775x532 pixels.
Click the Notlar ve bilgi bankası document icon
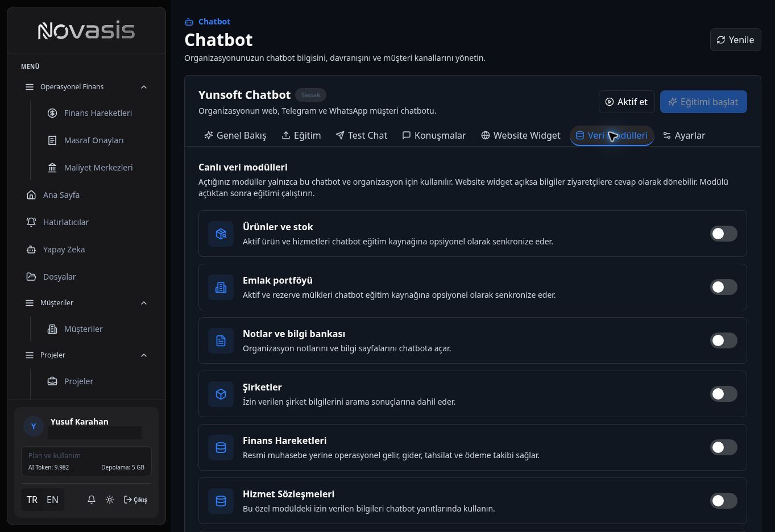click(x=221, y=340)
